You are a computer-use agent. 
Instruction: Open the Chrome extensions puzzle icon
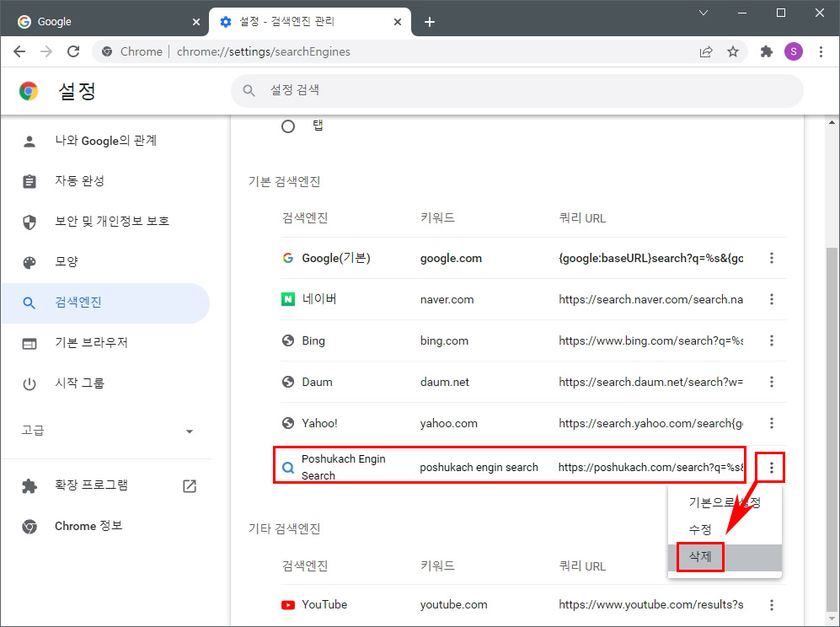[766, 51]
